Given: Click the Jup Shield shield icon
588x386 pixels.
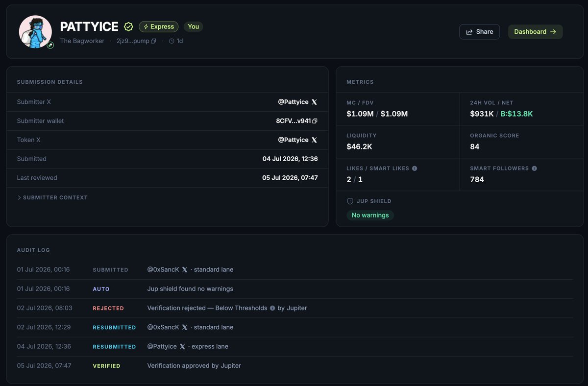Looking at the screenshot, I should (350, 201).
